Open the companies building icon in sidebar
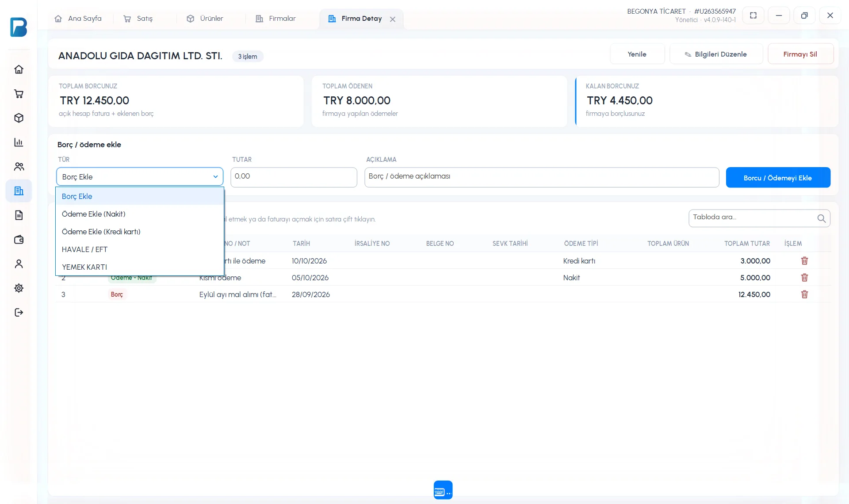Screen dimensions: 849x504 [19, 191]
